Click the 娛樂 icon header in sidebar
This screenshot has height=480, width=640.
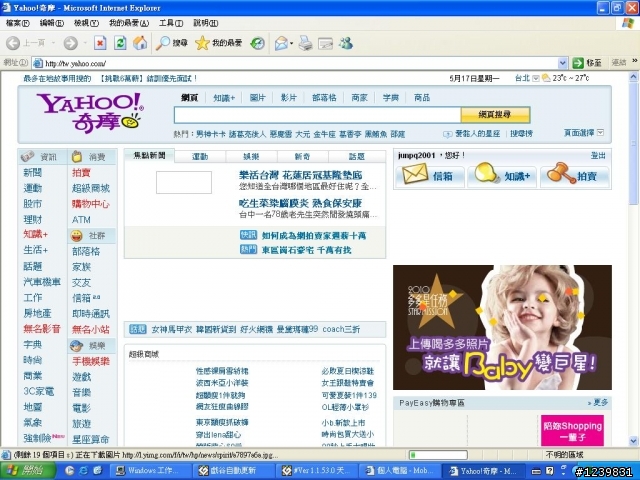[76, 346]
